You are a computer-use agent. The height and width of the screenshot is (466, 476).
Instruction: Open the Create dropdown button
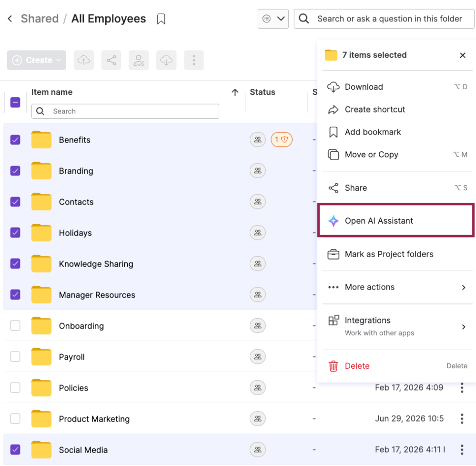(37, 60)
